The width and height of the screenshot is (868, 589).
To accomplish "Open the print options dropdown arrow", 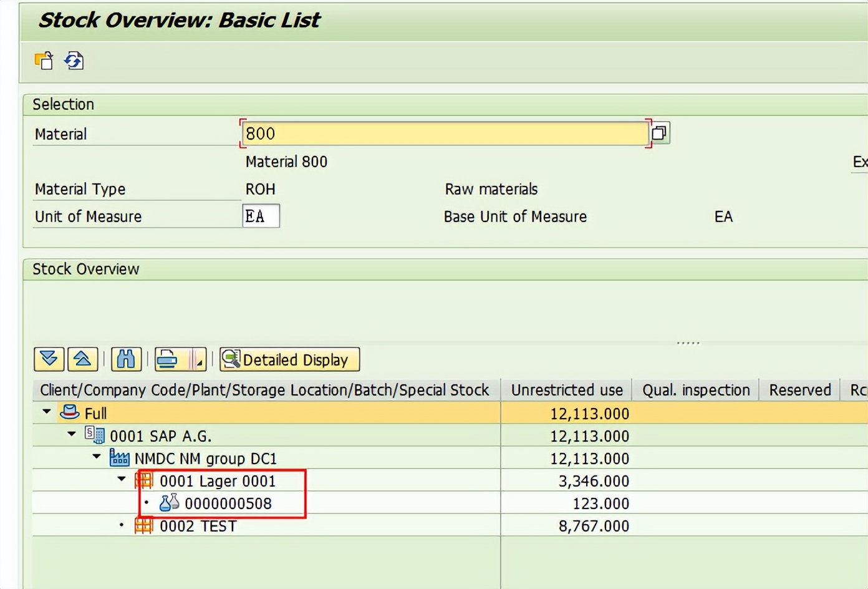I will (200, 359).
